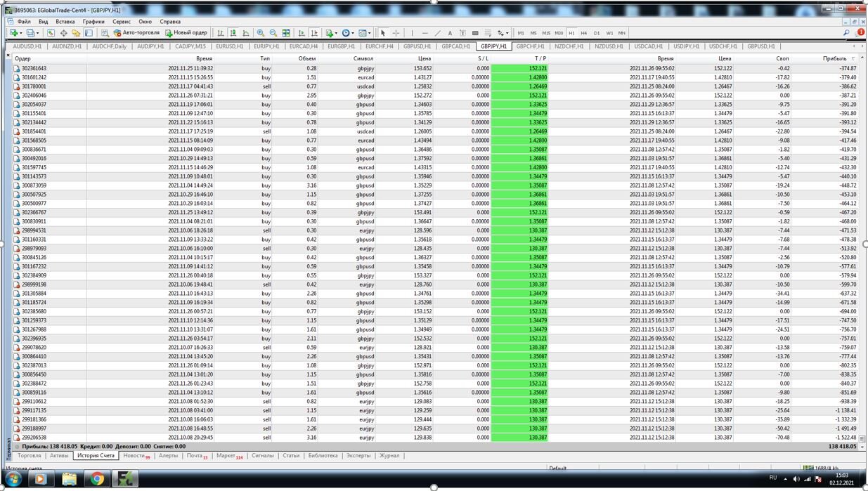Open the indicators list dropdown
Image resolution: width=868 pixels, height=491 pixels.
click(x=332, y=33)
